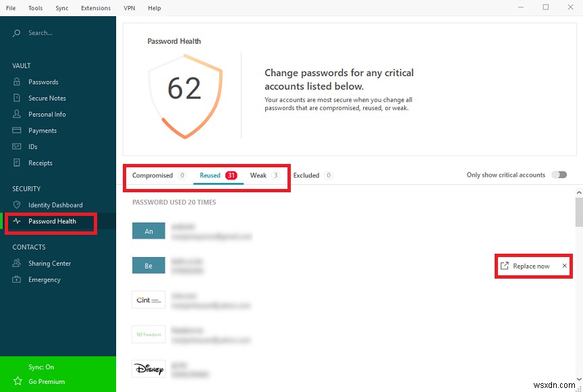Viewport: 583px width, 392px height.
Task: Click the IDs card icon
Action: coord(17,146)
